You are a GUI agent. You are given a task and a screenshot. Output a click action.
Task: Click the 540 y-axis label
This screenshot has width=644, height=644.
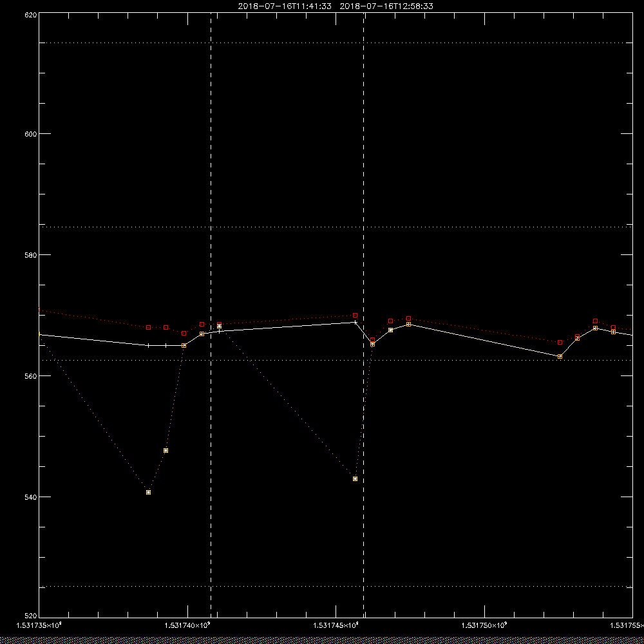tap(31, 497)
